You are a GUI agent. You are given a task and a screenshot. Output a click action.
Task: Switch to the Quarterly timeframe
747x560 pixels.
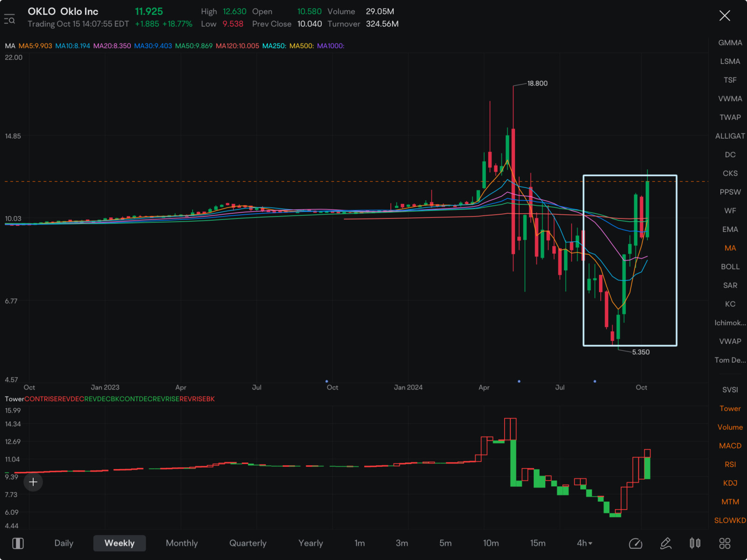click(248, 543)
